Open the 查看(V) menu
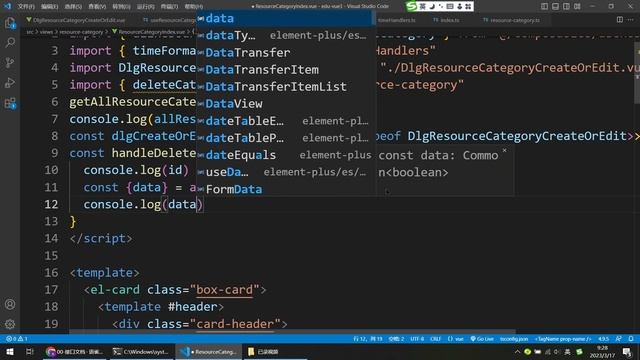The height and width of the screenshot is (360, 640). click(x=97, y=7)
